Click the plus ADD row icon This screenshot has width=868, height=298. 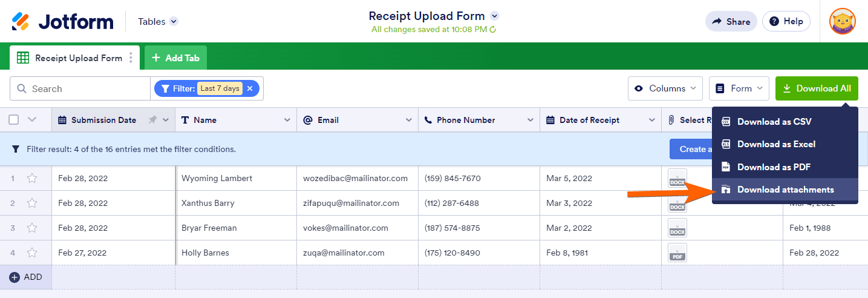15,277
